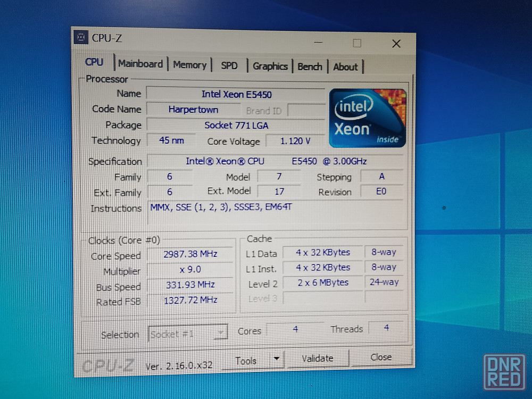Viewport: 532px width, 399px height.
Task: Go to the Graphics tab
Action: coord(270,66)
